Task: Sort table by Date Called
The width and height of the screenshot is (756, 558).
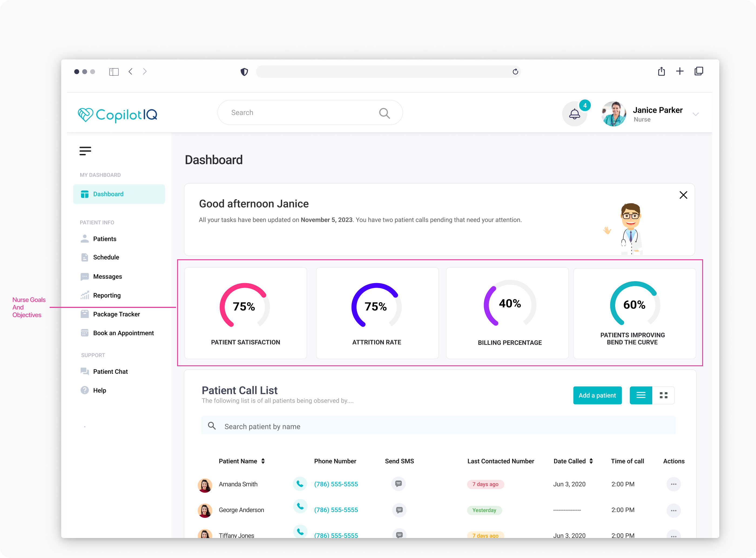Action: [x=591, y=461]
